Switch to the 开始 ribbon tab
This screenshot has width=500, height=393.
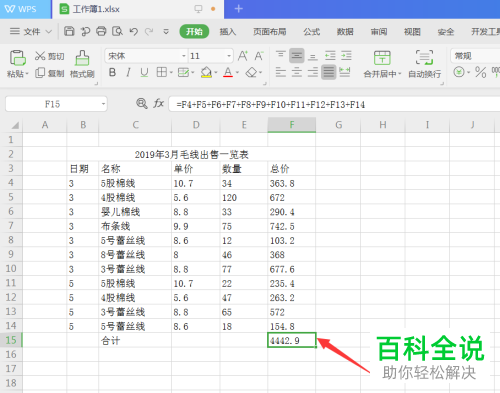coord(194,32)
